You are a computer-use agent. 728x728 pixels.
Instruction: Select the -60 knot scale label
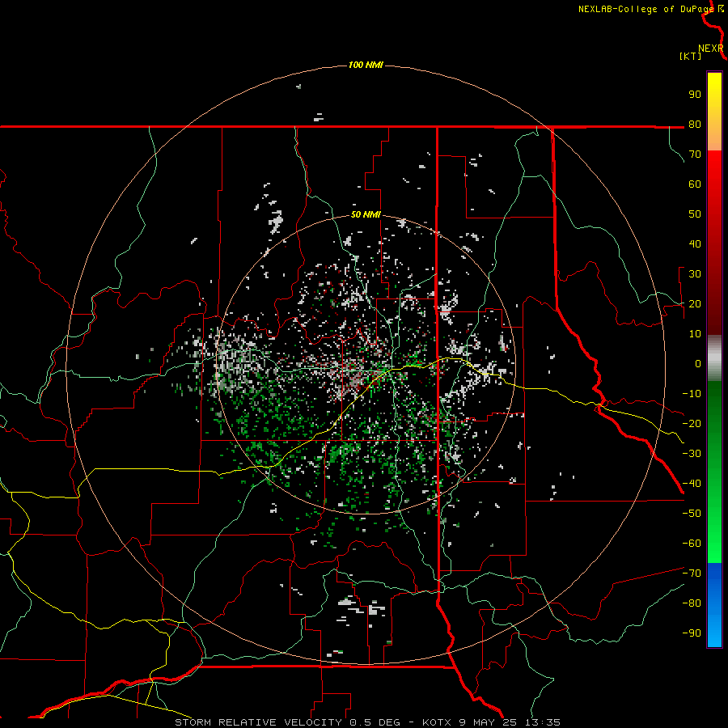692,544
